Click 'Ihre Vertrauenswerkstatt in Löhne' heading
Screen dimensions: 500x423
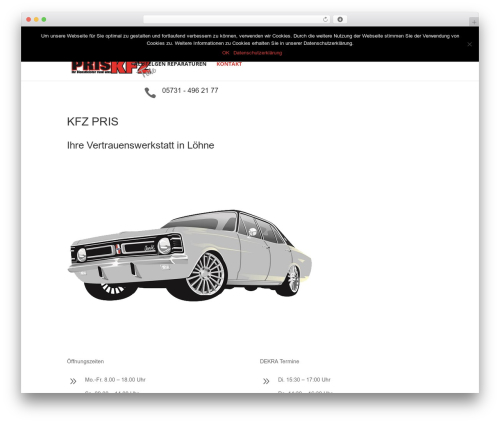(x=140, y=145)
